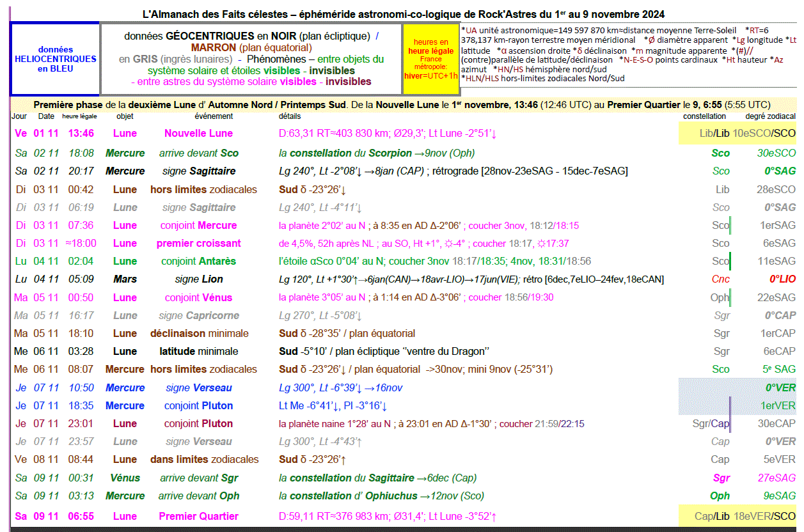Click the 'objet' column header
This screenshot has height=532, width=804.
coord(125,116)
